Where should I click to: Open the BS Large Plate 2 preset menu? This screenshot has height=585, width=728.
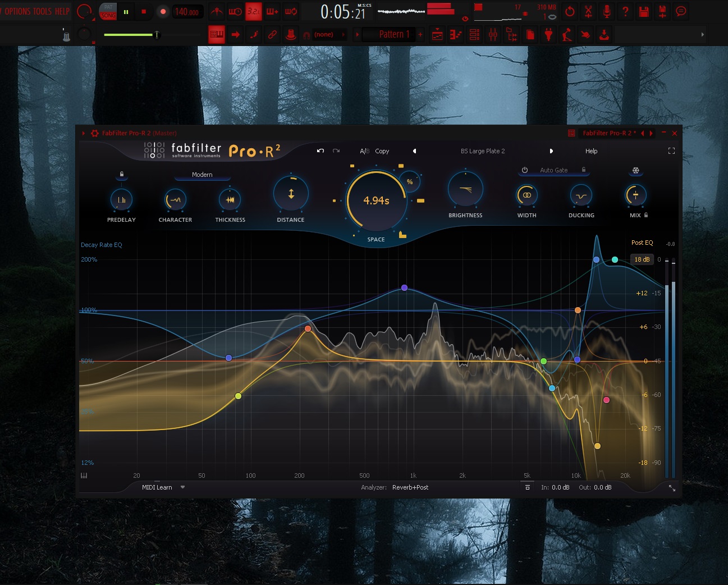pos(483,151)
